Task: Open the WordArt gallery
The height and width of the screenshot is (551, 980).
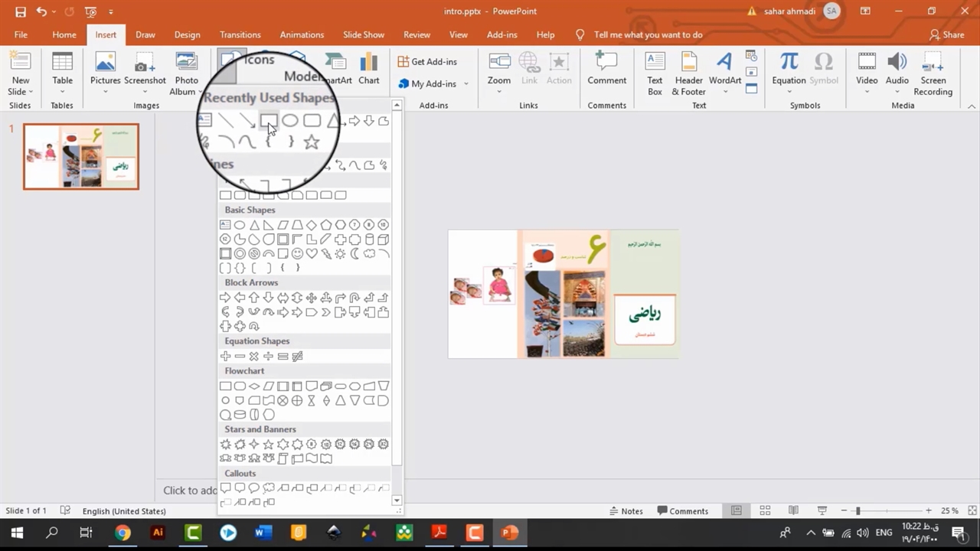Action: coord(724,70)
